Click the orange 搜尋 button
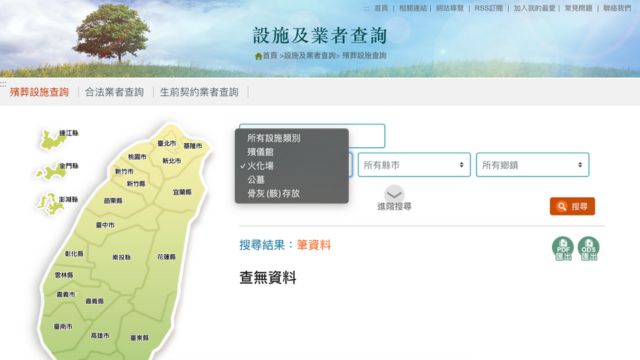The image size is (640, 360). (572, 207)
